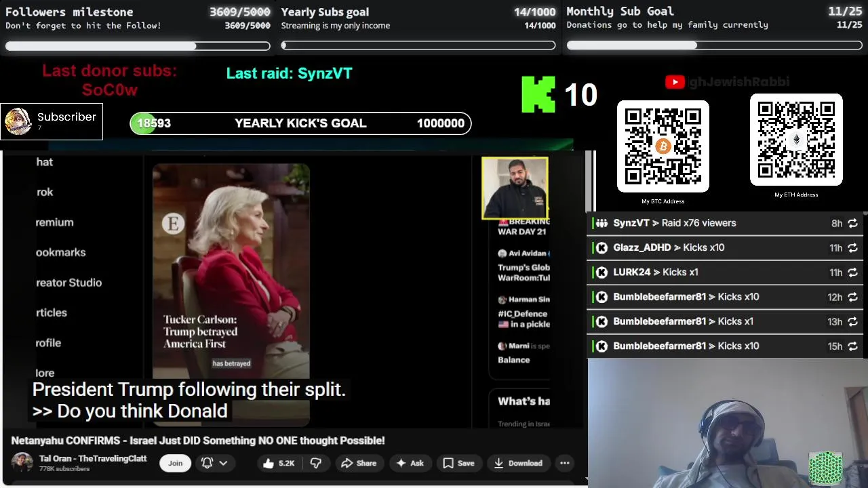Replay Bumblebeefarmer81 Kicks x1 13h alert
This screenshot has height=488, width=868.
point(852,322)
